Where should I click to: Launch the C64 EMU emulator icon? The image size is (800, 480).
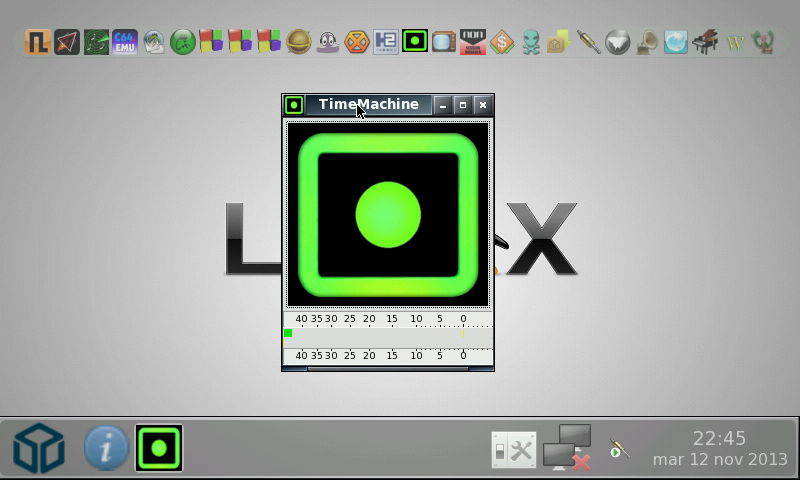coord(125,42)
